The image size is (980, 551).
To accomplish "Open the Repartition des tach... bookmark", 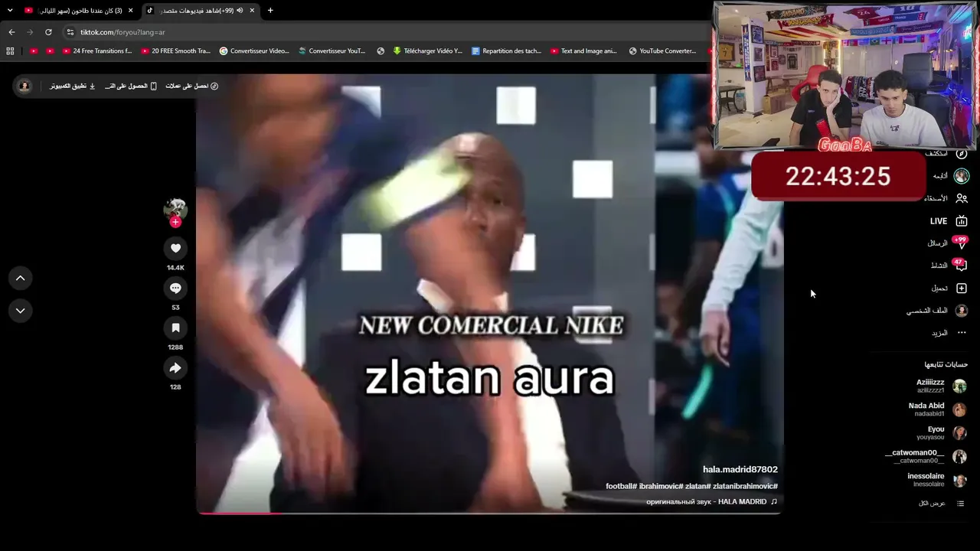I will 506,51.
